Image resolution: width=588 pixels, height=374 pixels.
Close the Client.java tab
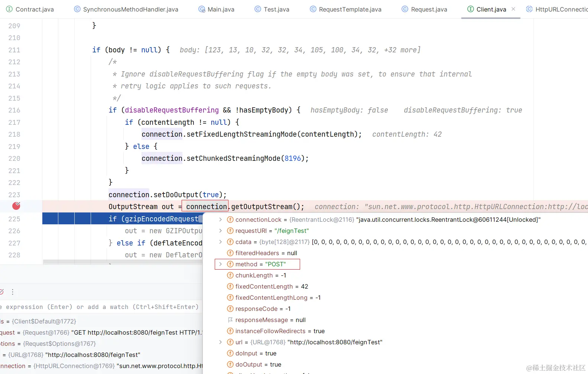[513, 9]
